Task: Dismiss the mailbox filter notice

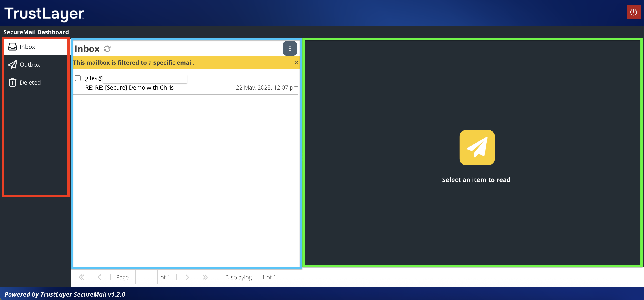Action: [x=296, y=63]
